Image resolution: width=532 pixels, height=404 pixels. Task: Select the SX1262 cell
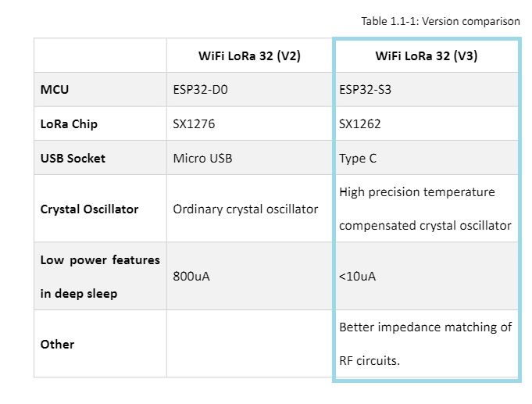pyautogui.click(x=360, y=124)
